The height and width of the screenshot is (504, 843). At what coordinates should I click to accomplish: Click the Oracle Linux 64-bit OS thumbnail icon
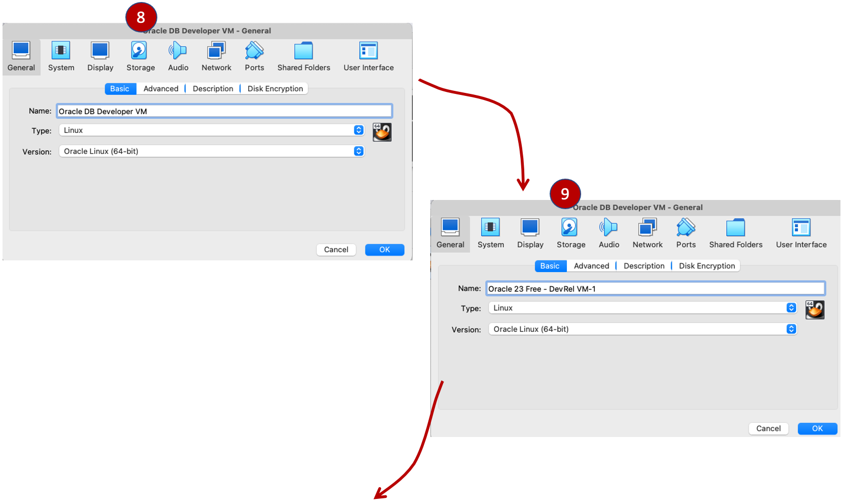pos(815,310)
